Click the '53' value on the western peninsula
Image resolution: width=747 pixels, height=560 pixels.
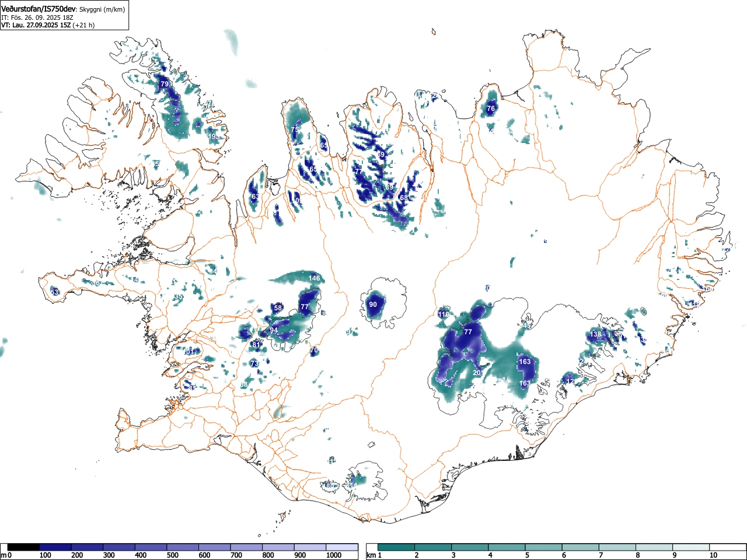pyautogui.click(x=54, y=292)
